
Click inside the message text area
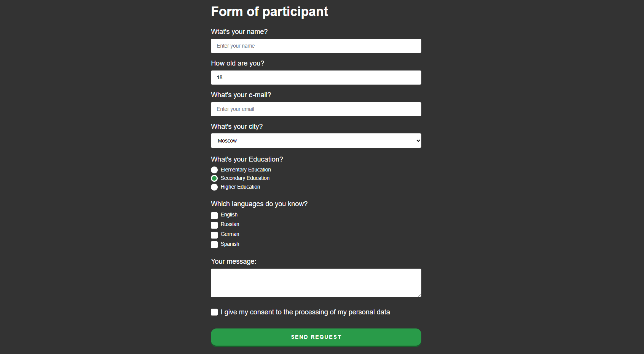(x=316, y=283)
